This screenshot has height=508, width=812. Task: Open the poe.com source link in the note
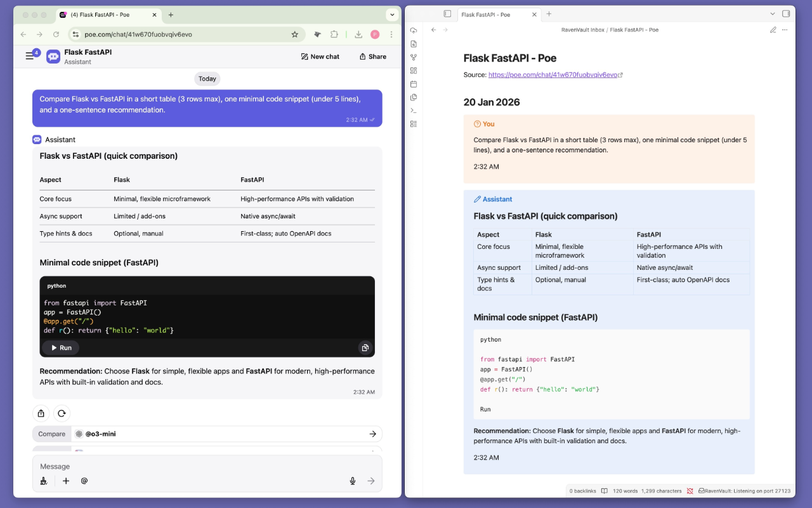coord(553,75)
